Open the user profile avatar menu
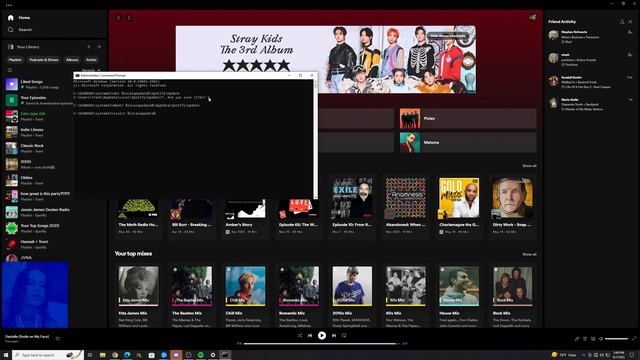The height and width of the screenshot is (360, 640). pyautogui.click(x=532, y=18)
